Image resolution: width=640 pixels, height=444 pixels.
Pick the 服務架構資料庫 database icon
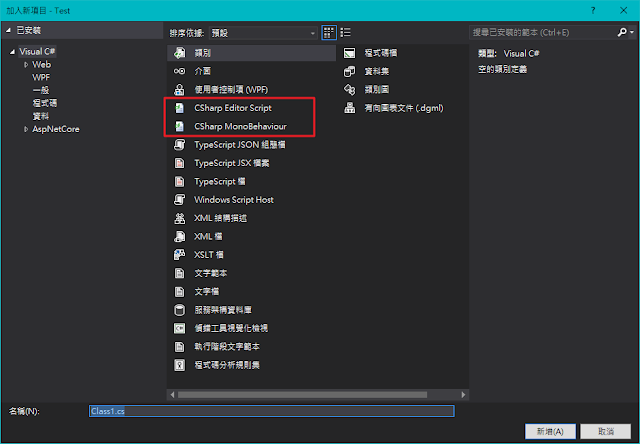[x=180, y=310]
